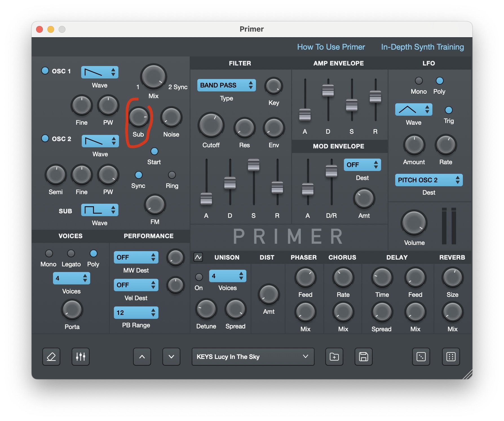Open the SUB oscillator Wave dropdown
This screenshot has width=504, height=421.
[x=100, y=210]
